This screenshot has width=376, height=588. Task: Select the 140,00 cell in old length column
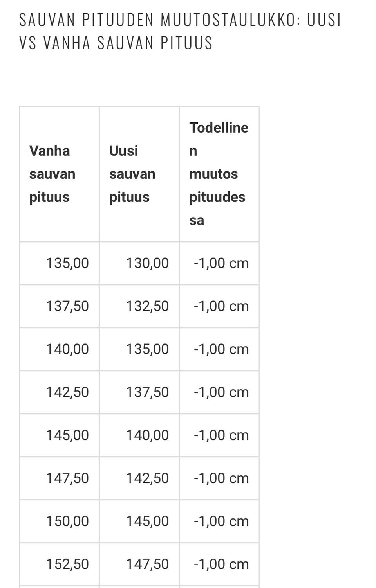67,349
